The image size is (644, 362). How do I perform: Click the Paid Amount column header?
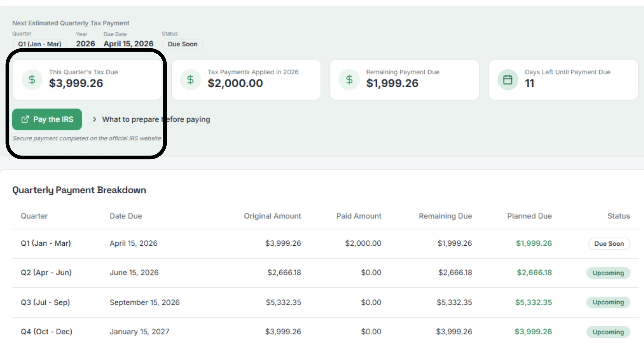point(359,216)
